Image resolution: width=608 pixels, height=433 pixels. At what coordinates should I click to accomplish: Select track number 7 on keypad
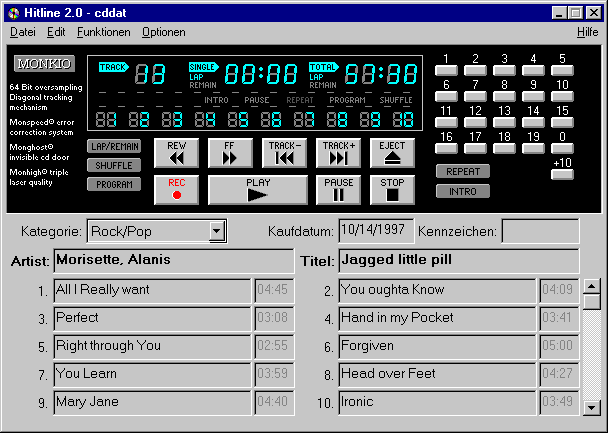pyautogui.click(x=475, y=96)
